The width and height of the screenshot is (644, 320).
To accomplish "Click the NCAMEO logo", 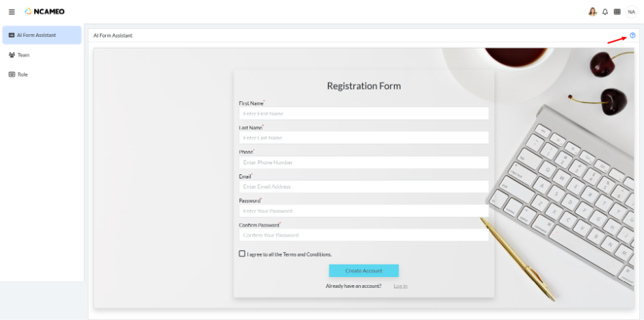I will (46, 12).
